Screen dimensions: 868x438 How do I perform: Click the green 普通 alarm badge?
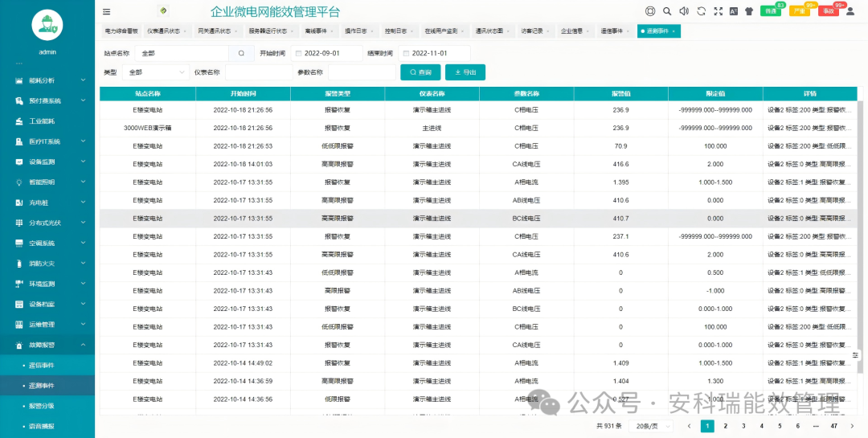coord(770,11)
